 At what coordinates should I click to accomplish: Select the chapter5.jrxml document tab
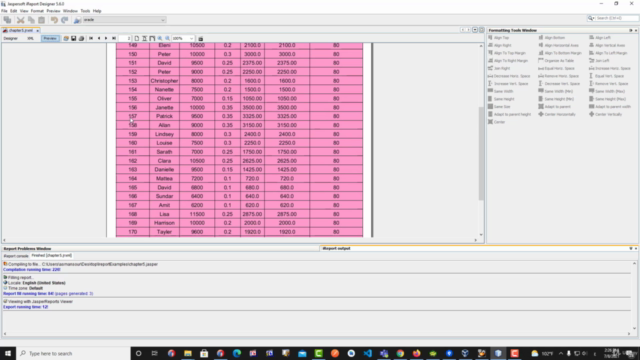pos(20,30)
